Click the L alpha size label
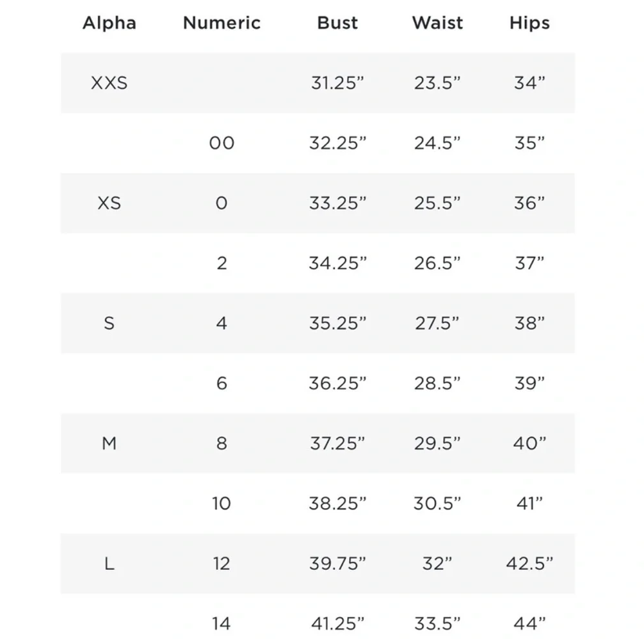644x644 pixels. (109, 563)
